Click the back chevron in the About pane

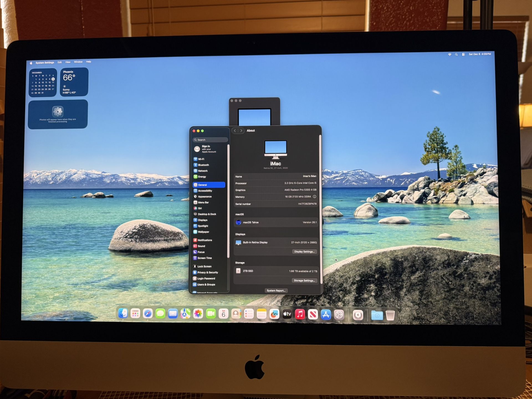pyautogui.click(x=235, y=130)
